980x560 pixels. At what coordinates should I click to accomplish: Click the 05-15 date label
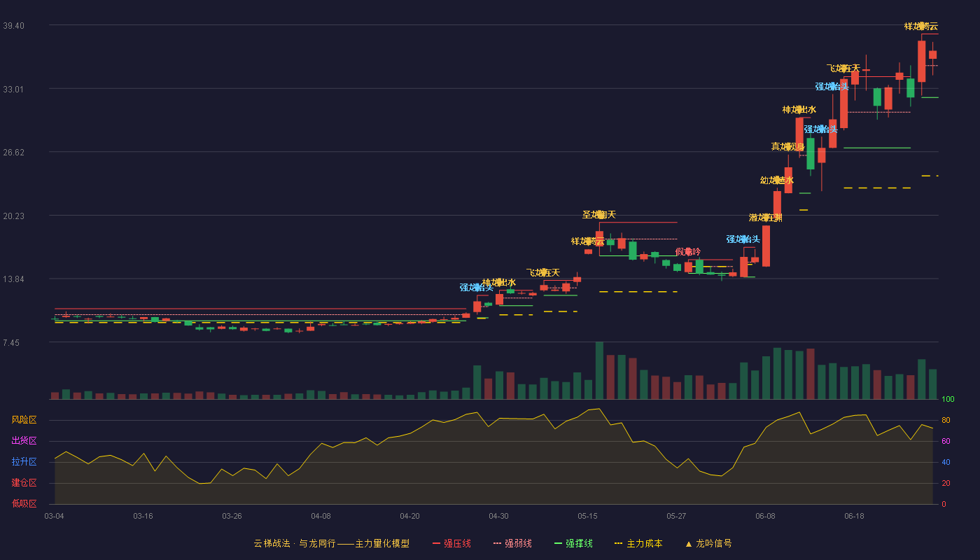[x=587, y=516]
